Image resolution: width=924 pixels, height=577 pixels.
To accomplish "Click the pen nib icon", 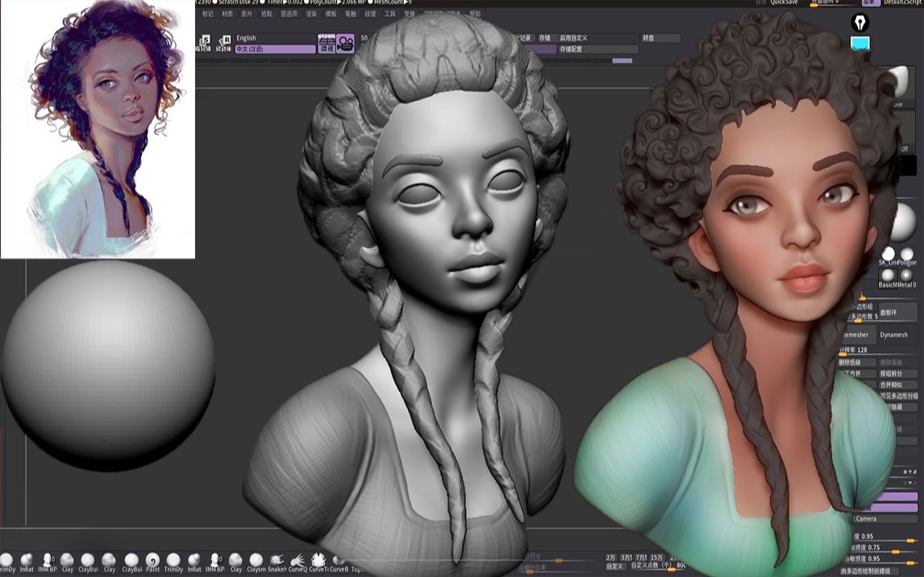I will click(860, 23).
